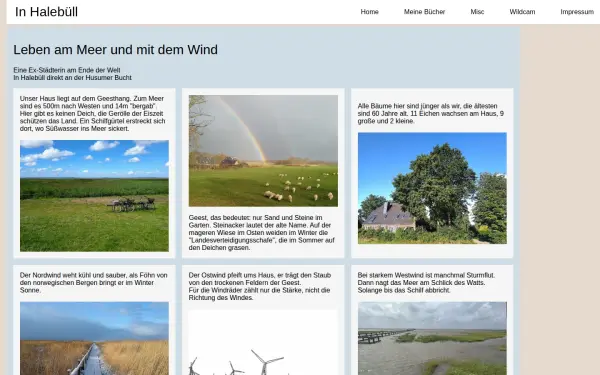Open the Home menu item
Image resolution: width=600 pixels, height=375 pixels.
[369, 12]
